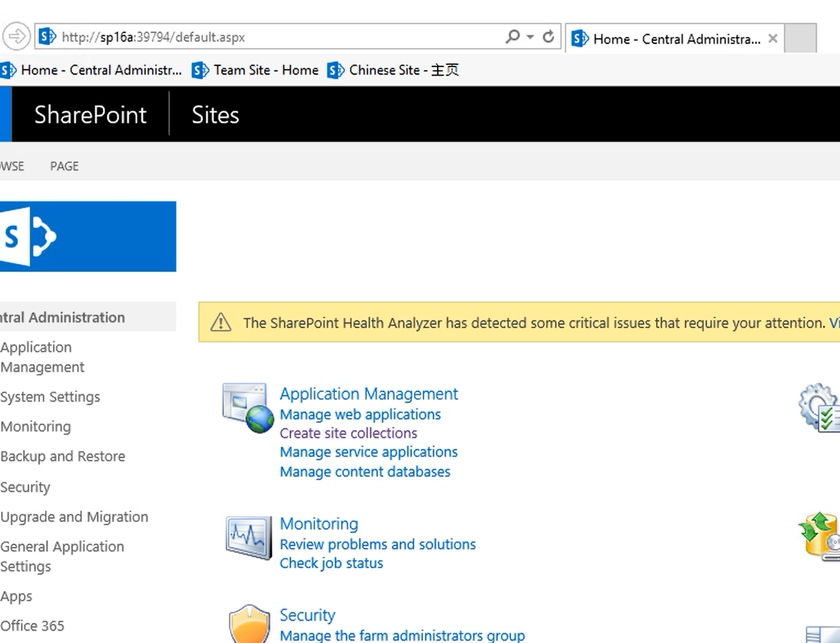Open Monitoring in left navigation
This screenshot has height=643, width=840.
(x=36, y=426)
